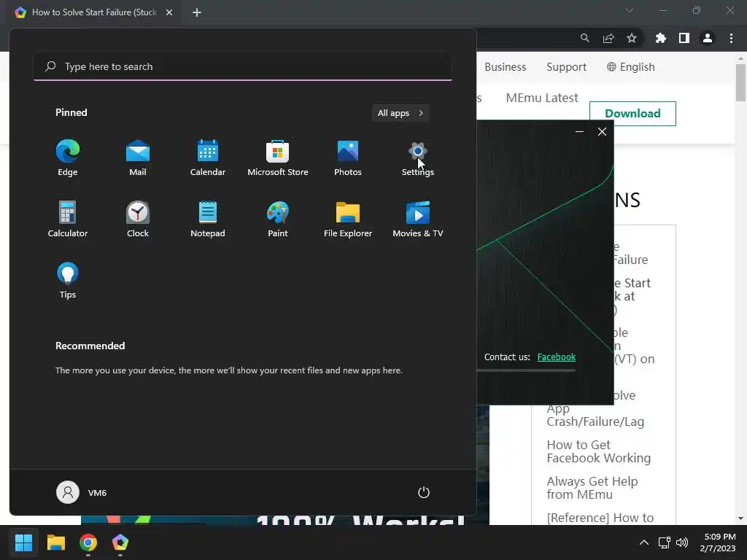The width and height of the screenshot is (747, 560).
Task: Open Notepad
Action: click(x=208, y=219)
